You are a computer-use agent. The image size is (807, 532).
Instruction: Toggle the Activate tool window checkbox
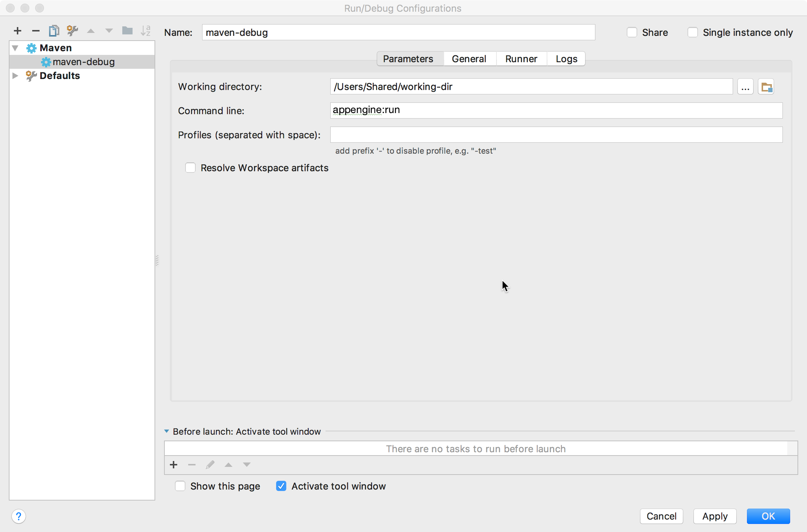pyautogui.click(x=282, y=486)
